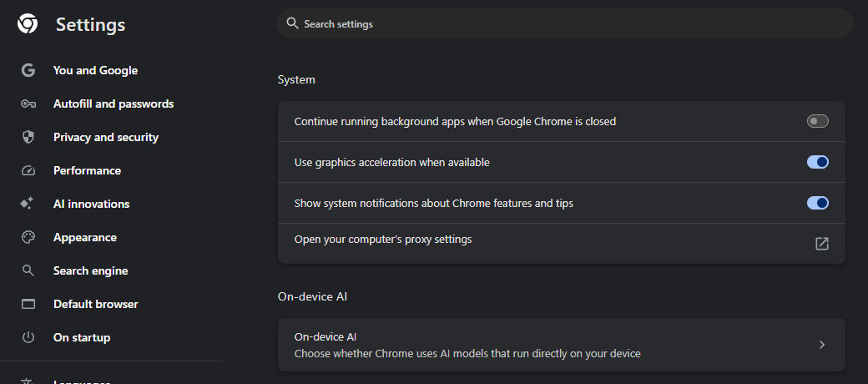Open the On-device AI row
The image size is (868, 384).
tap(562, 345)
